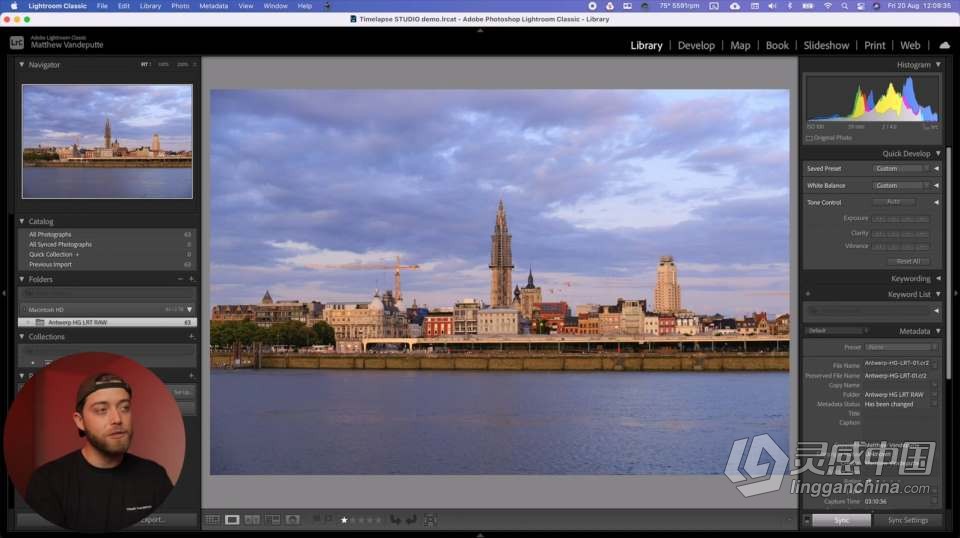Collapse the Collections panel

click(x=21, y=337)
